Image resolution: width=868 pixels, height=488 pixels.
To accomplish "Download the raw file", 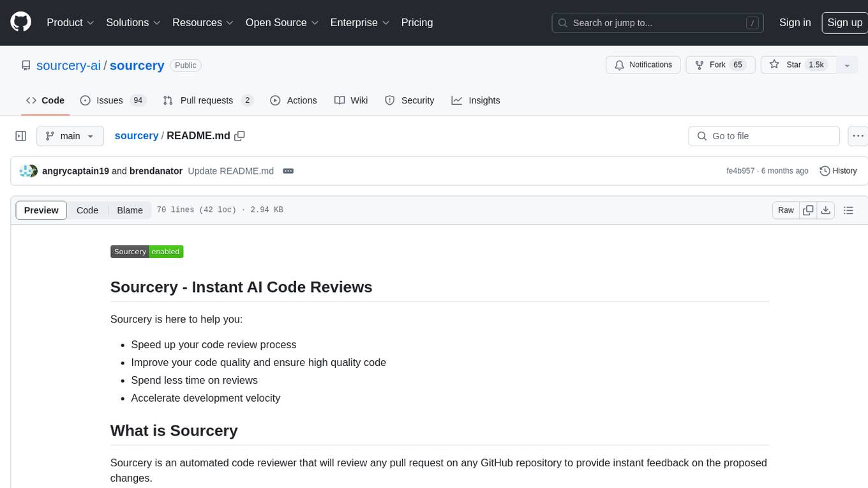I will 826,210.
